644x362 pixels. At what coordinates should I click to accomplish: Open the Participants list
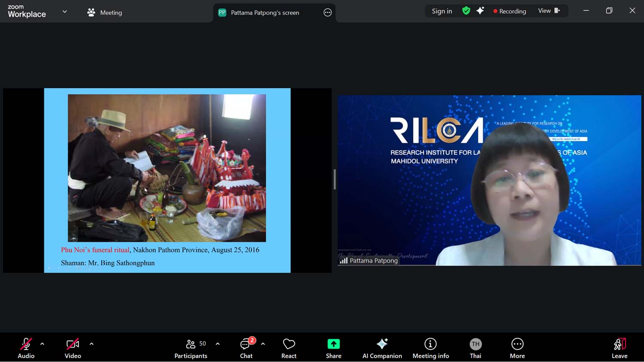coord(191,348)
